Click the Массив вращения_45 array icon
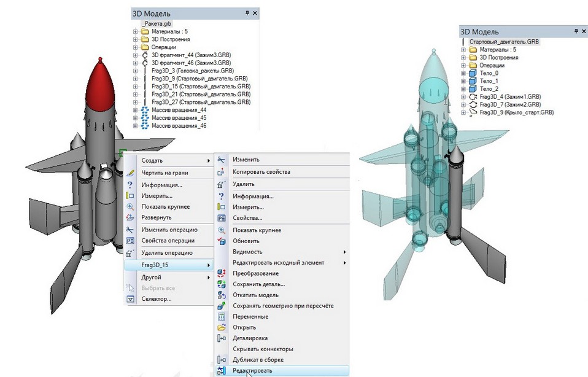The height and width of the screenshot is (377, 588). (144, 118)
